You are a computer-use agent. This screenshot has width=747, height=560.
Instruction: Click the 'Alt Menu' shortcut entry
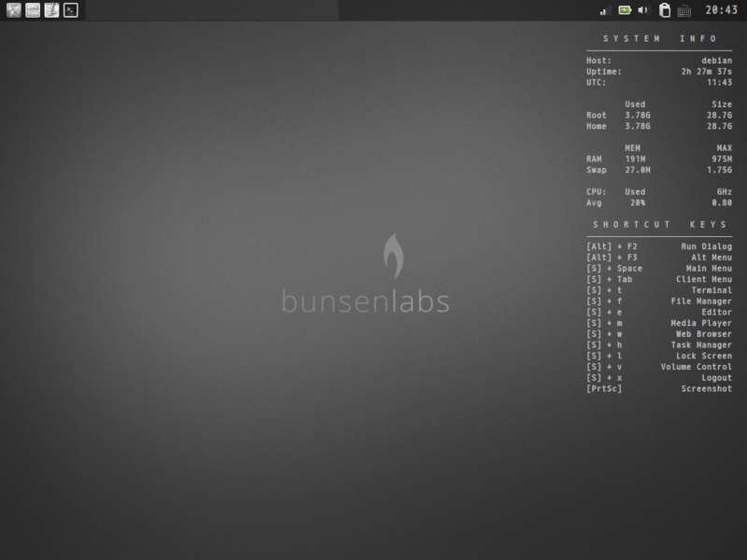point(712,258)
